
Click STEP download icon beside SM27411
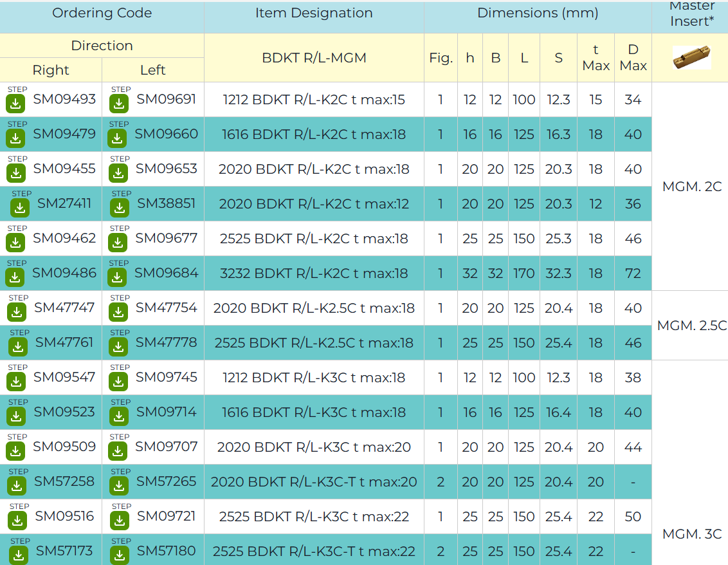21,207
